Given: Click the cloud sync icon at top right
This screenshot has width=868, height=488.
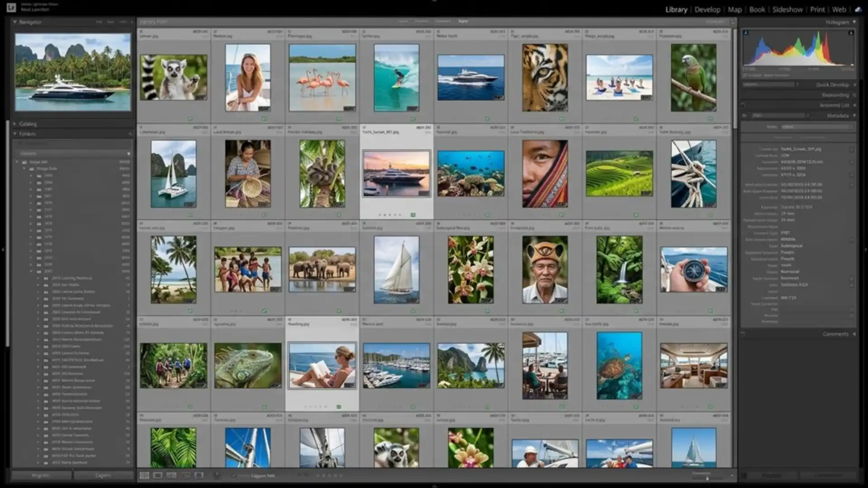Looking at the screenshot, I should coord(858,9).
